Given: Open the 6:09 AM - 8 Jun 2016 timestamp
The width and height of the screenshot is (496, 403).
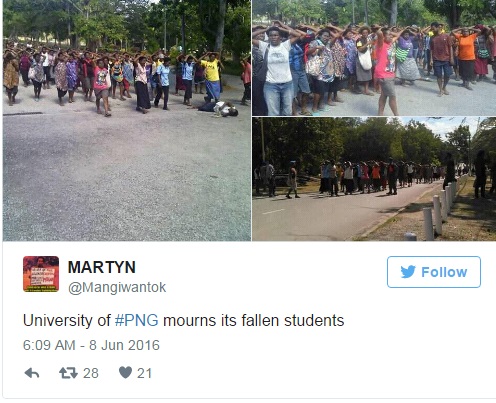Looking at the screenshot, I should (91, 345).
